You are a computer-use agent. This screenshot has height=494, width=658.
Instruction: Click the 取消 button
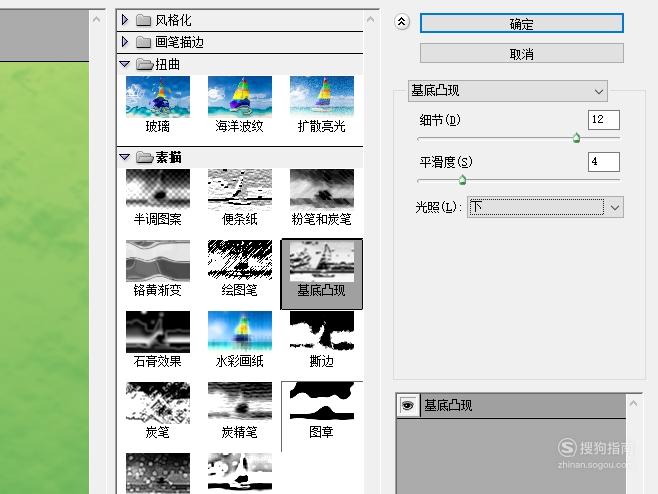[522, 53]
